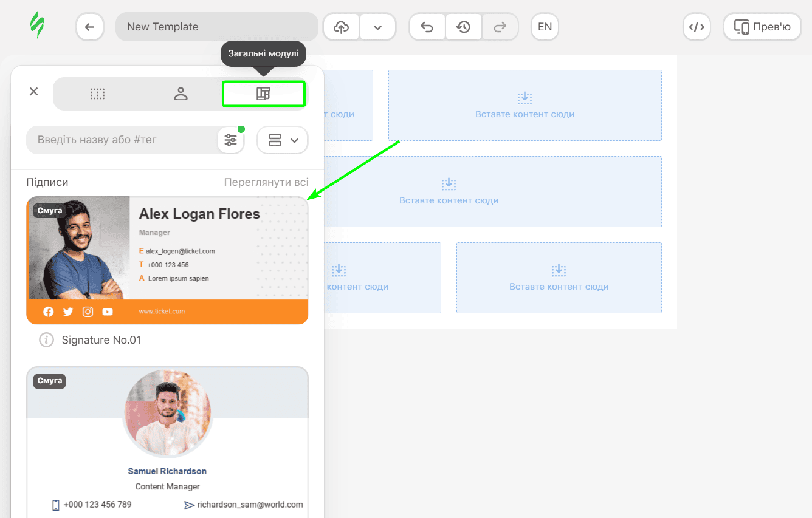The width and height of the screenshot is (812, 518).
Task: Open the filter settings sliders icon
Action: pos(231,140)
